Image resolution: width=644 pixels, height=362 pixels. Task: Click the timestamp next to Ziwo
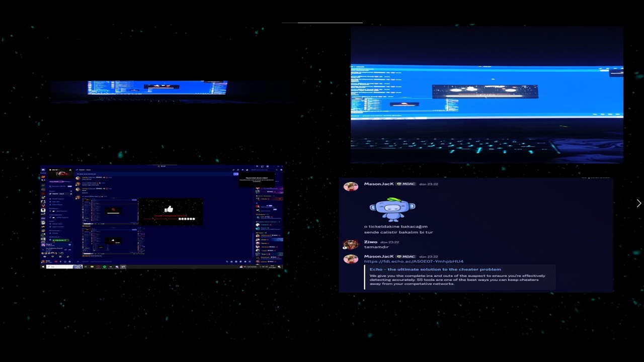point(389,242)
